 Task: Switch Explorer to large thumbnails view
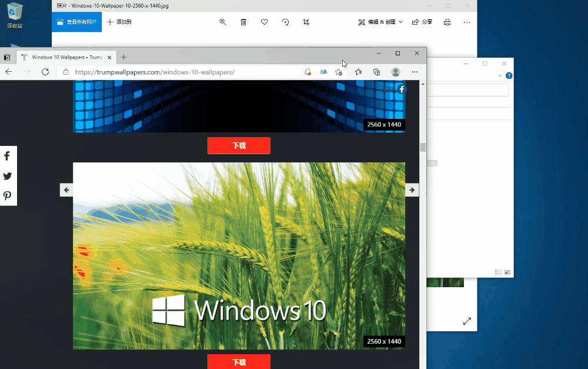pyautogui.click(x=507, y=272)
